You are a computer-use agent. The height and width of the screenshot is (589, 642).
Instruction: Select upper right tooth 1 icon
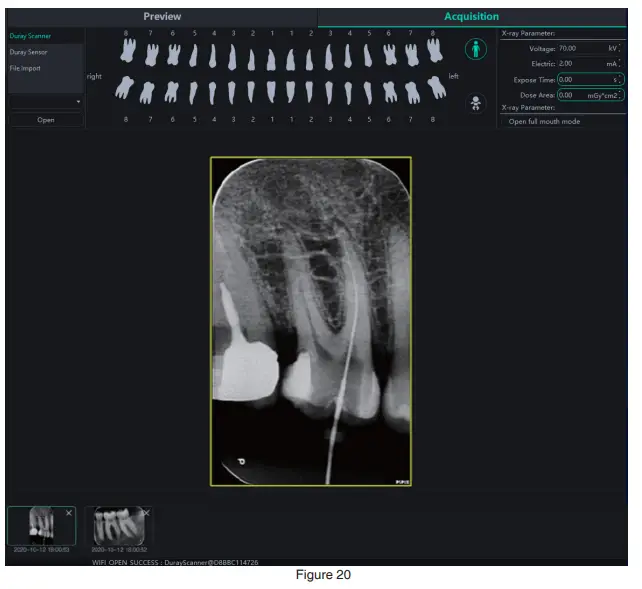271,60
